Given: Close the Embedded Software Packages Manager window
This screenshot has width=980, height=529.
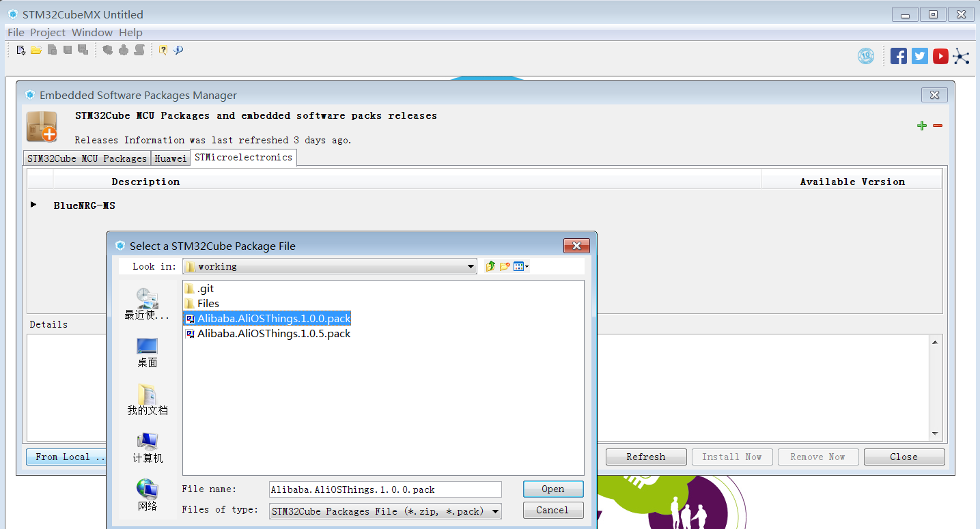Looking at the screenshot, I should pyautogui.click(x=934, y=95).
